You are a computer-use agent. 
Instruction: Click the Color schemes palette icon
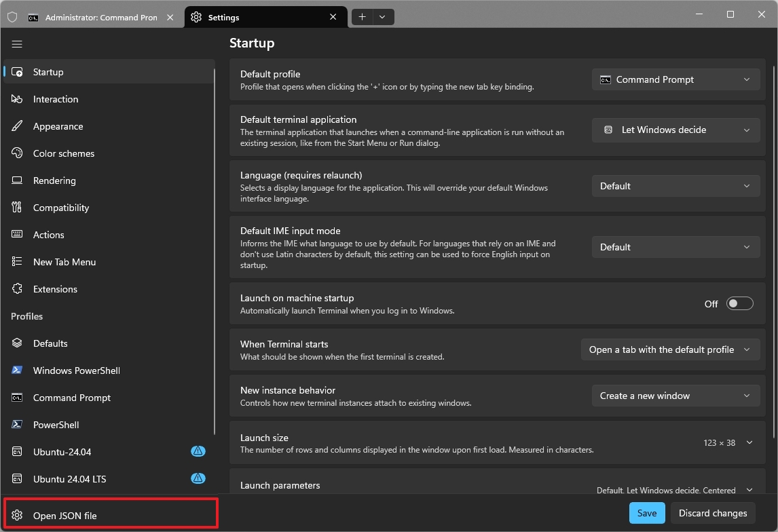18,153
